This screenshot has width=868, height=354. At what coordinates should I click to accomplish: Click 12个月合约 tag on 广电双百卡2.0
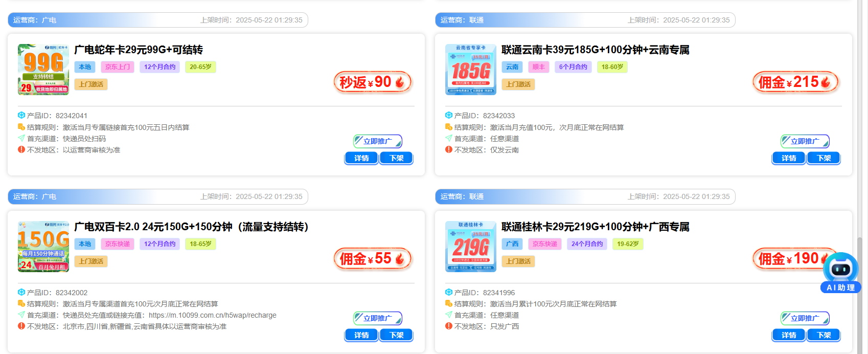tap(159, 244)
